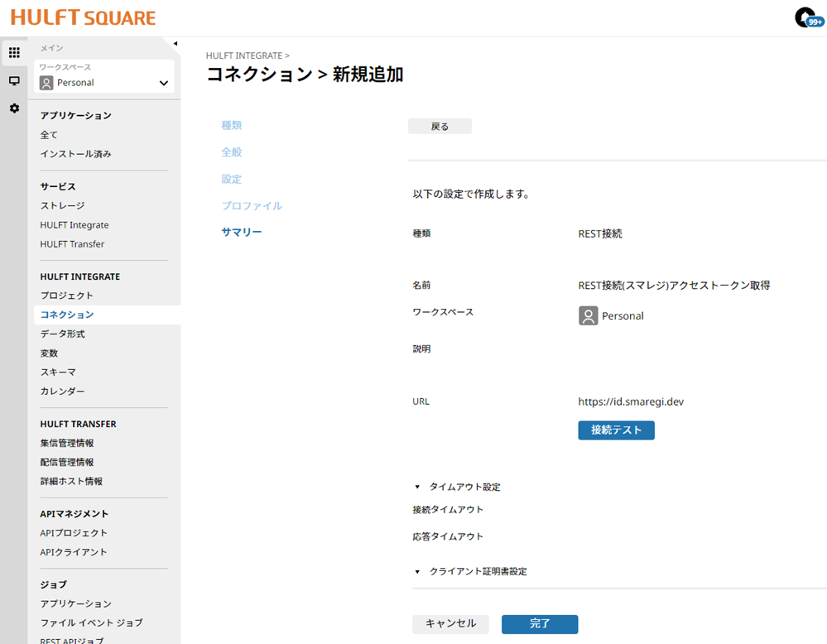Click the 以下の設定で作成します。 text
The width and height of the screenshot is (827, 644).
pyautogui.click(x=471, y=194)
